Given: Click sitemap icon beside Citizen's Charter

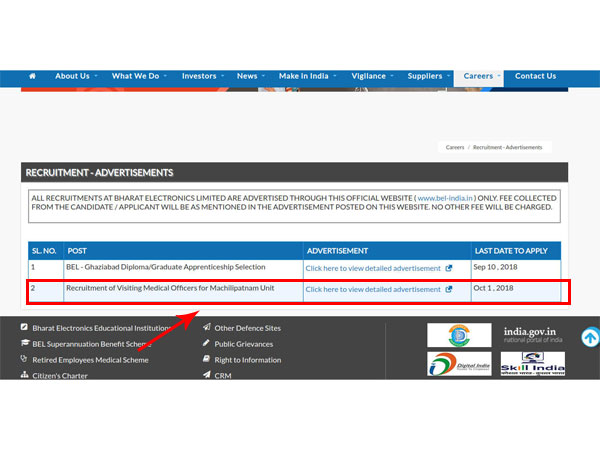Looking at the screenshot, I should (x=24, y=375).
